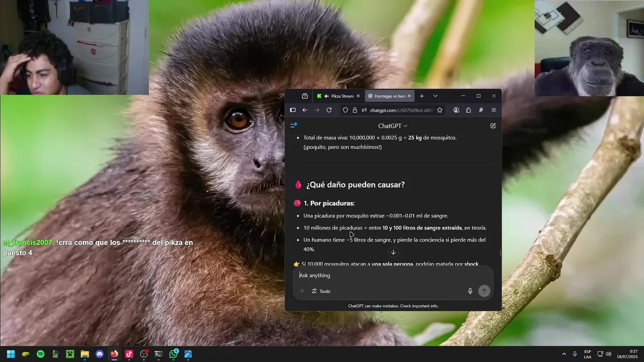Open Discord from the taskbar
The height and width of the screenshot is (362, 644).
pyautogui.click(x=100, y=354)
